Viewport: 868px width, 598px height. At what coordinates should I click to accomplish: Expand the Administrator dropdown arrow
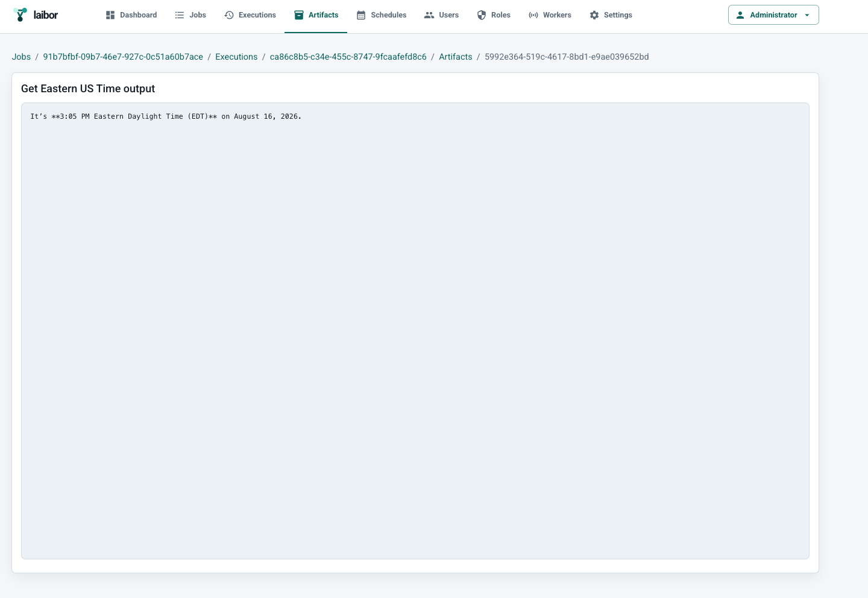click(x=807, y=15)
